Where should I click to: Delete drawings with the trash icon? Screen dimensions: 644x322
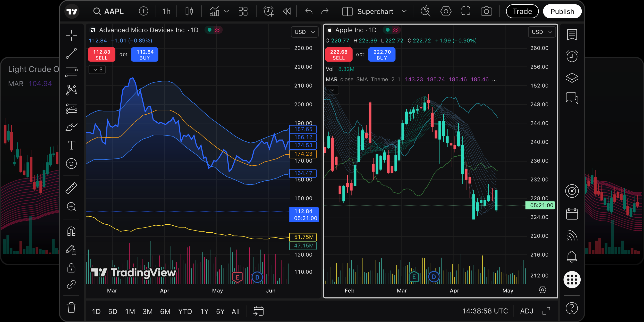click(x=71, y=308)
